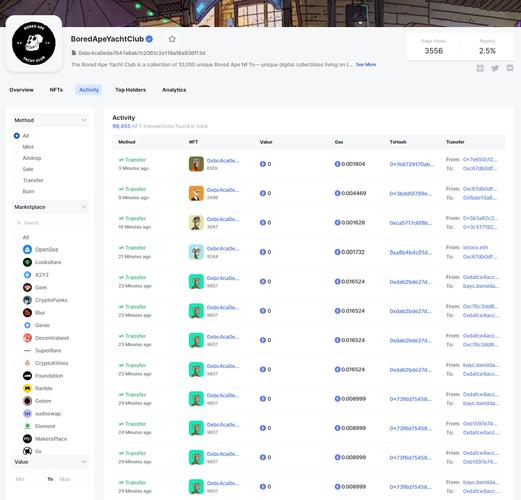Image resolution: width=521 pixels, height=500 pixels.
Task: Favorite the collection with the star icon
Action: (172, 39)
